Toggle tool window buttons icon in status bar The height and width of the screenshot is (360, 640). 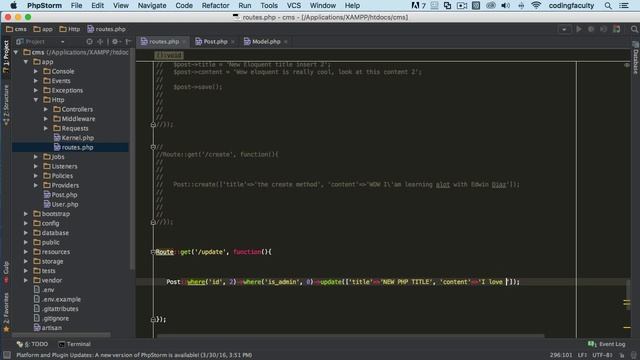click(x=7, y=355)
